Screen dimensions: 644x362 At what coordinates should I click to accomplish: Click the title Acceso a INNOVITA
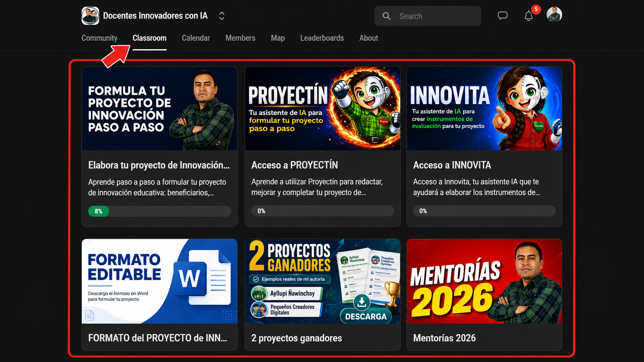452,165
